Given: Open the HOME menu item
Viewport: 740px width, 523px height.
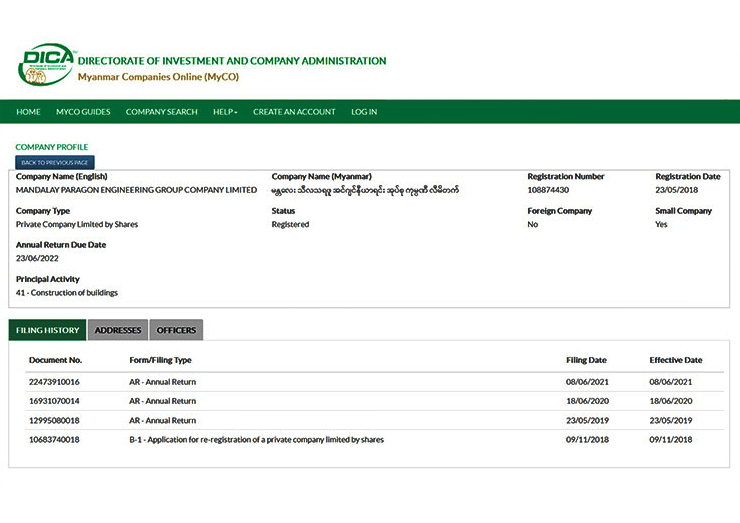Looking at the screenshot, I should pos(28,112).
